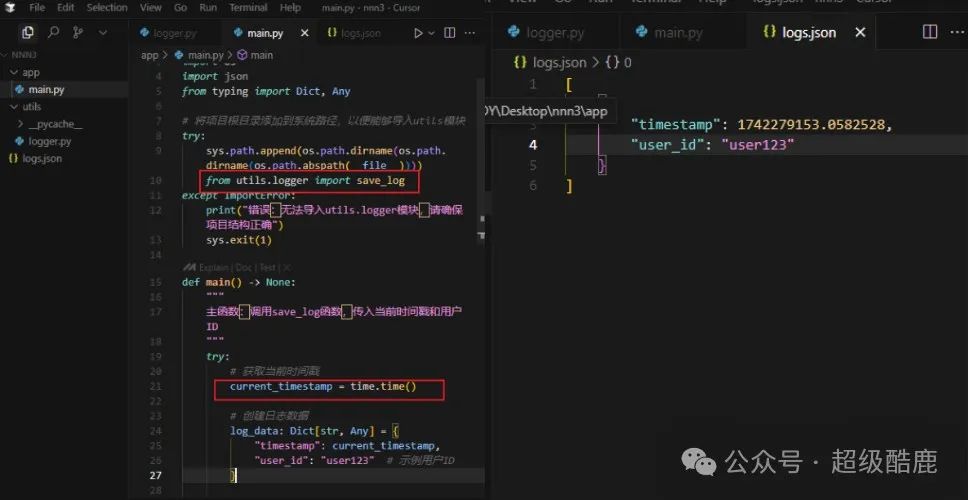968x500 pixels.
Task: Open the Explorer view icon
Action: click(x=28, y=33)
